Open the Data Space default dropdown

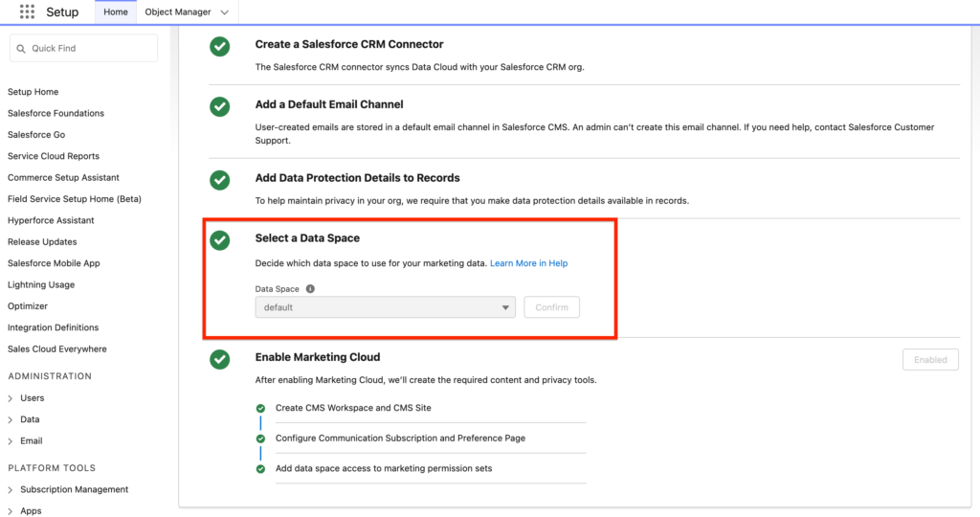tap(385, 307)
